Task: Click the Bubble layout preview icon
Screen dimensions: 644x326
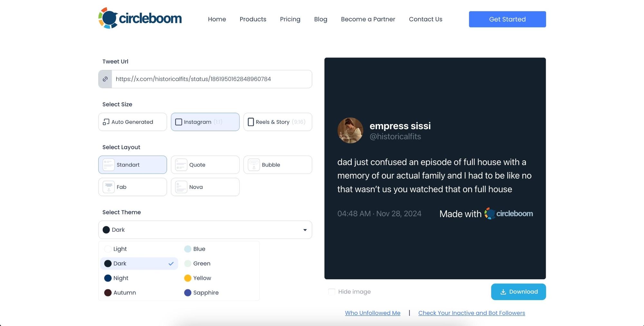Action: (x=254, y=165)
